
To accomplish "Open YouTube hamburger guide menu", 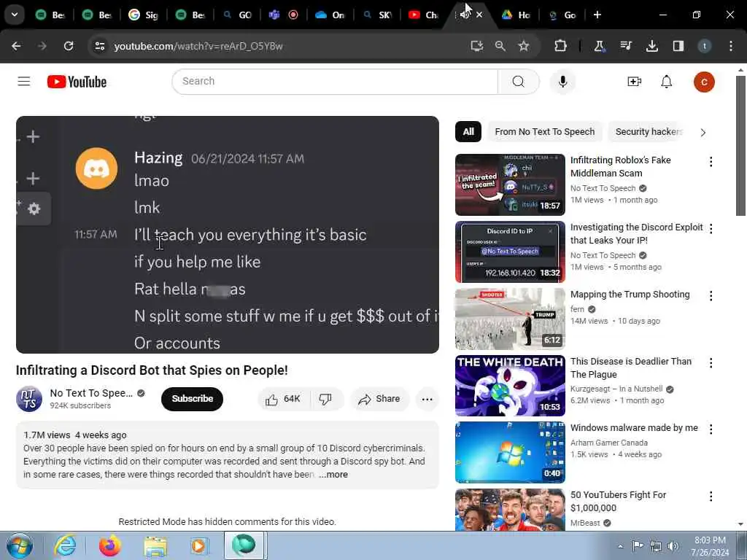I will pyautogui.click(x=24, y=82).
